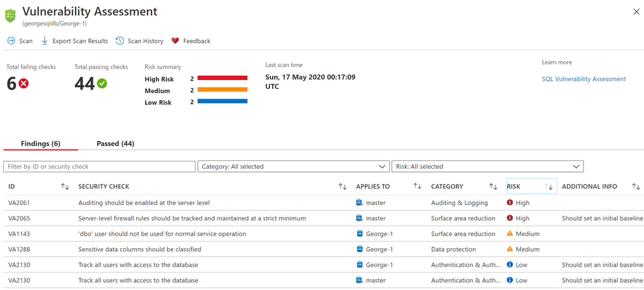
Task: Select ID cell VA2061
Action: pos(19,202)
